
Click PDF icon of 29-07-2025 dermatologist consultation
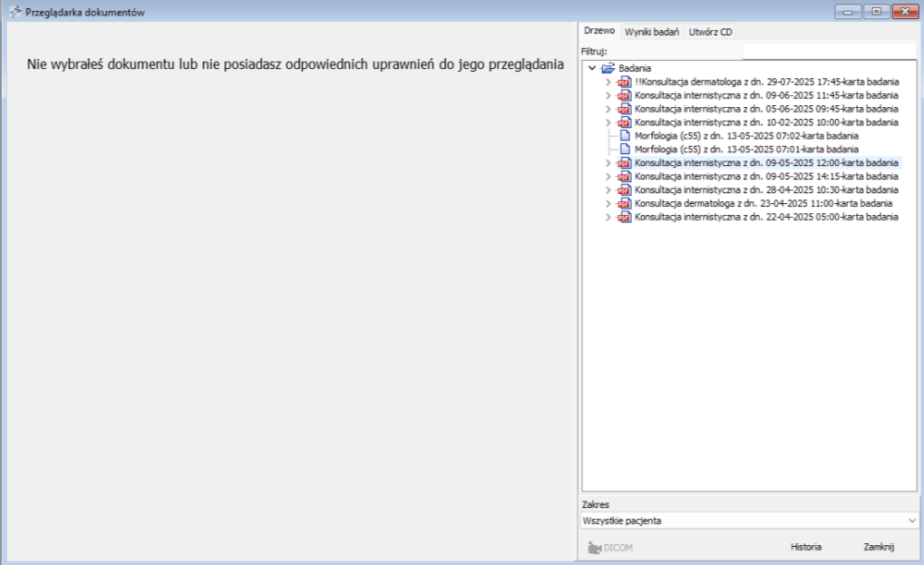click(x=624, y=82)
